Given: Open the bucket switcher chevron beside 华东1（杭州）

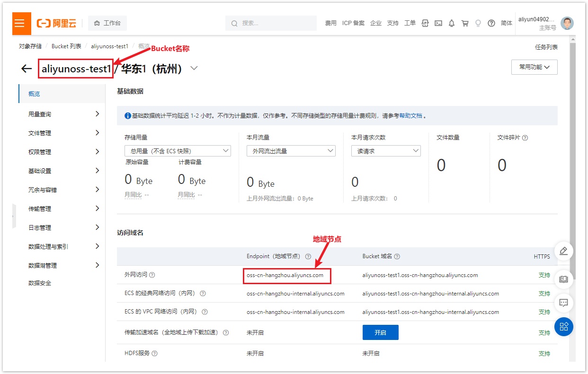Looking at the screenshot, I should tap(194, 69).
